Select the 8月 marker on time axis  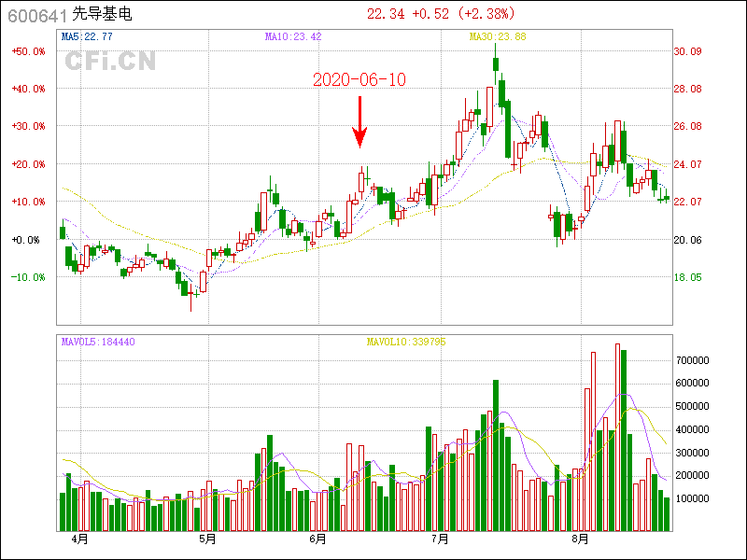pyautogui.click(x=581, y=539)
